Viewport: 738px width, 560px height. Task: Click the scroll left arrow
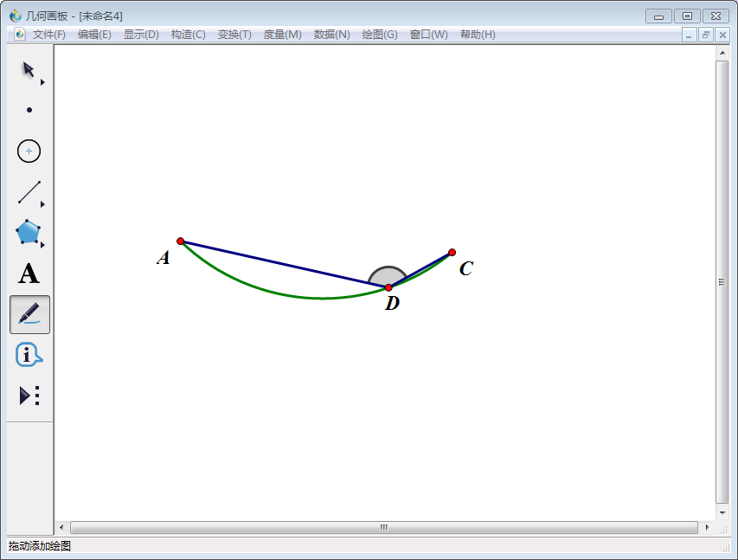pos(61,527)
